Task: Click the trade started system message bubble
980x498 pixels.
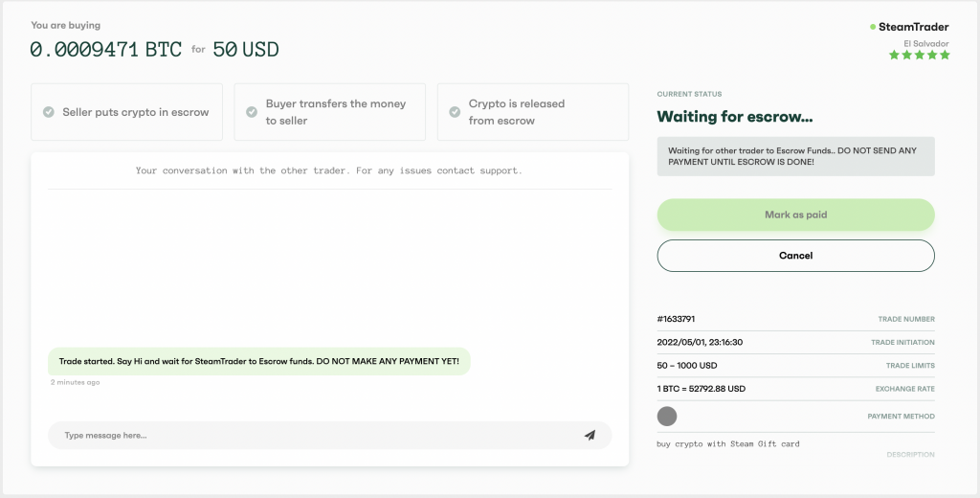Action: 258,361
